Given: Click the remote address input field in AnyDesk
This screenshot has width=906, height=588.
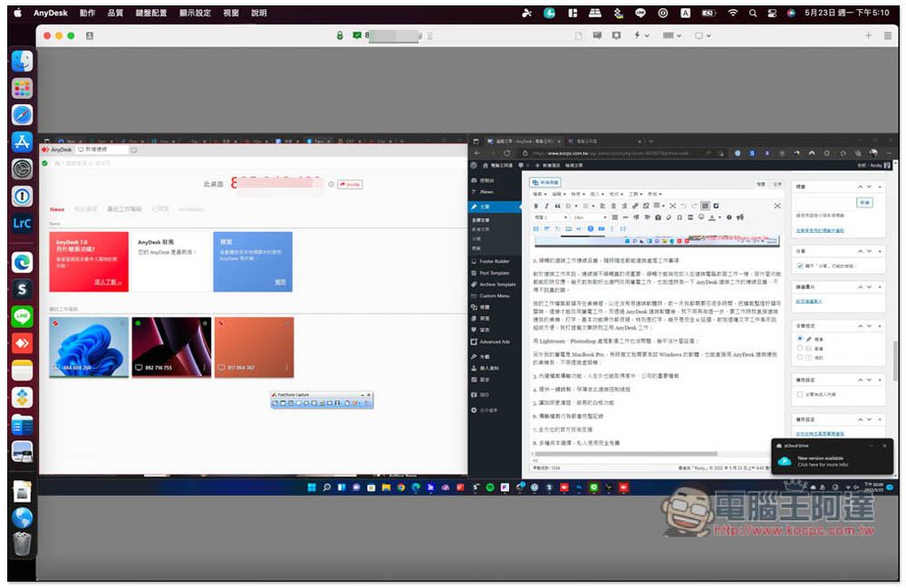Looking at the screenshot, I should pyautogui.click(x=255, y=163).
